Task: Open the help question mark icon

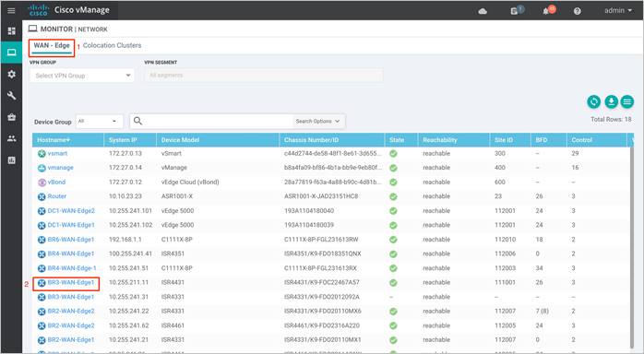Action: (x=577, y=11)
